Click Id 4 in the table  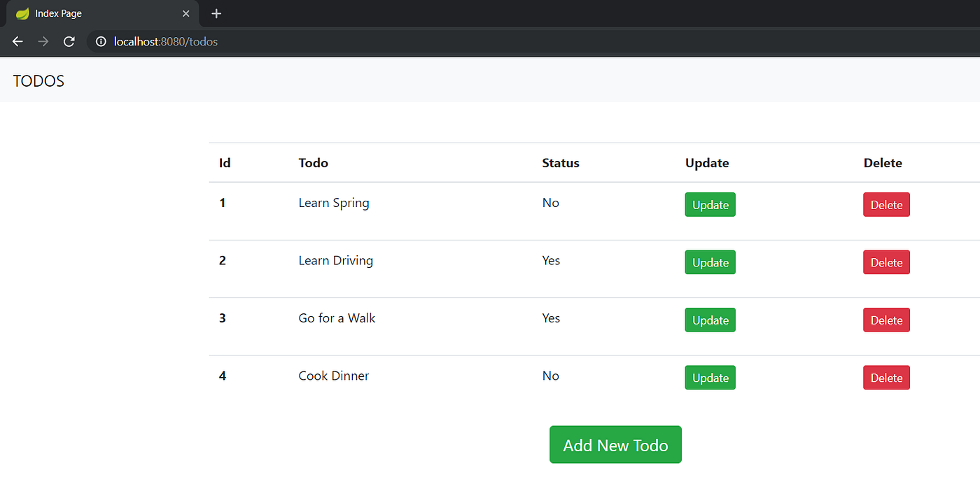tap(223, 376)
